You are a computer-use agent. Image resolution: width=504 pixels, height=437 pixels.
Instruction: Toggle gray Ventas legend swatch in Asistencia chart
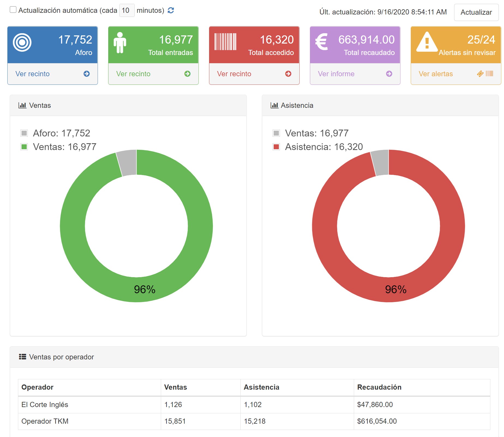click(276, 133)
